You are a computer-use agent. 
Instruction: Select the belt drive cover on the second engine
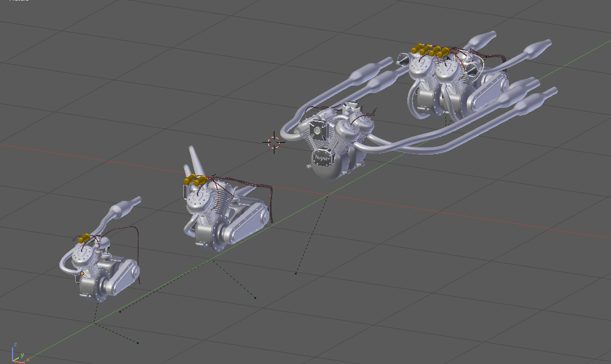[x=245, y=220]
